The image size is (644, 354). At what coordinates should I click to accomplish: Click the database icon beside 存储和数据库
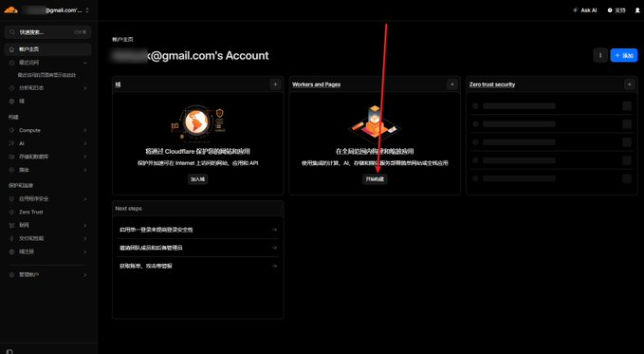tap(11, 157)
